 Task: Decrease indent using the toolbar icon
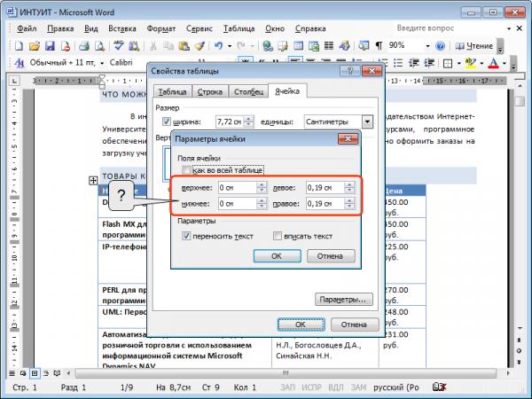tap(413, 63)
